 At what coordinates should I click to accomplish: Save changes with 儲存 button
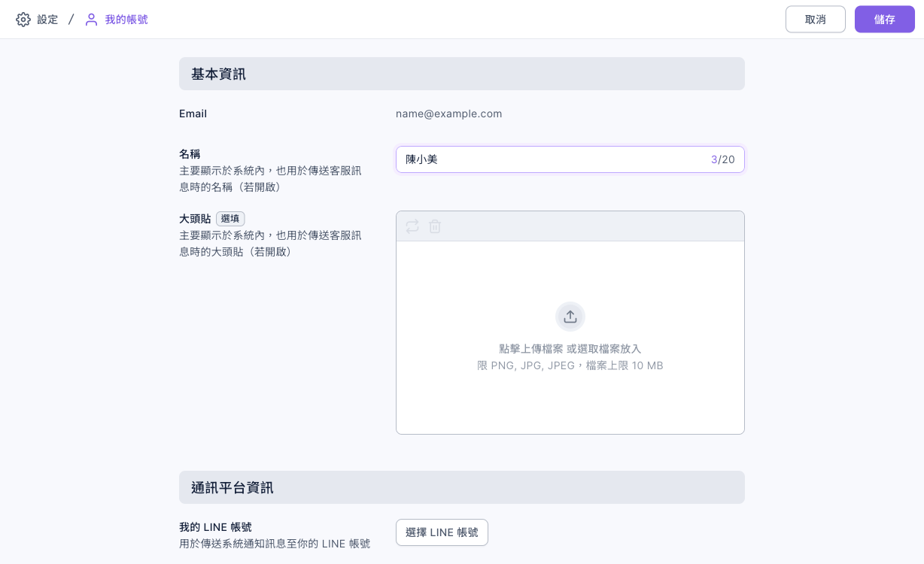click(x=885, y=20)
